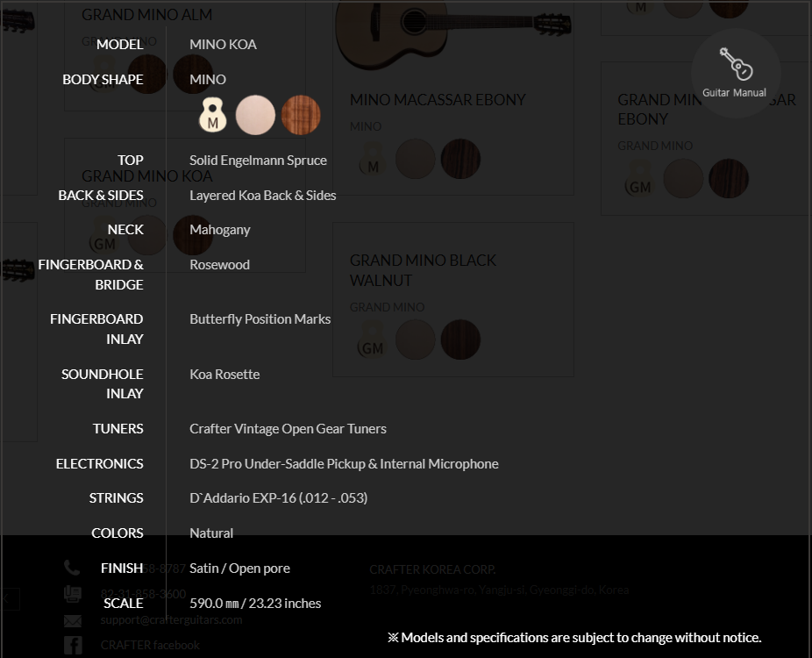812x658 pixels.
Task: Select the Engelmann spruce top swatch in specs
Action: click(255, 115)
